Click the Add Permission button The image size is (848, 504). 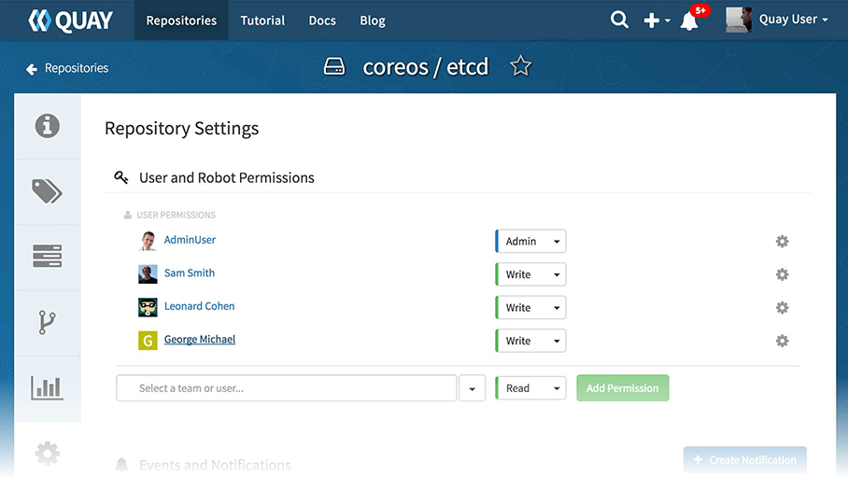coord(622,388)
